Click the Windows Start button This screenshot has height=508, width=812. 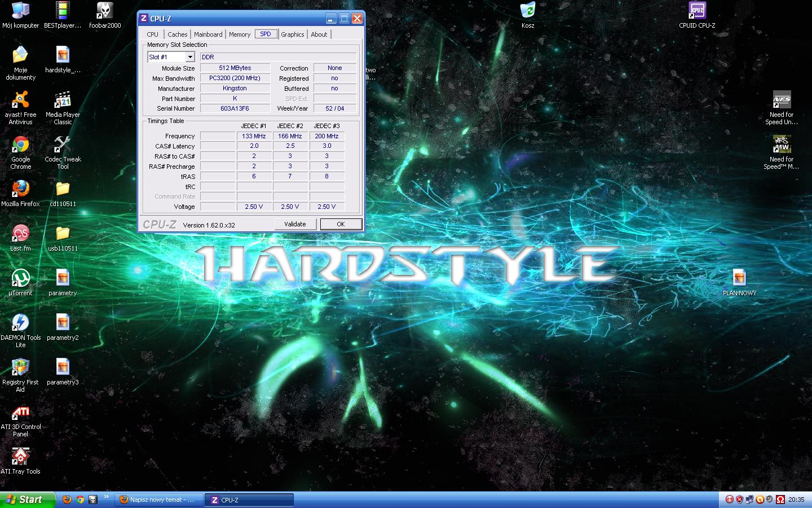click(x=27, y=500)
